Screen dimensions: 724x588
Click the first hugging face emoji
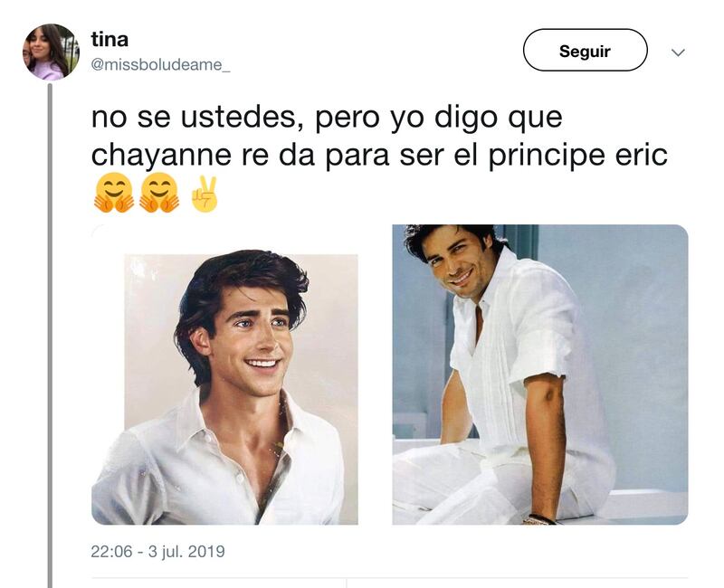click(114, 193)
